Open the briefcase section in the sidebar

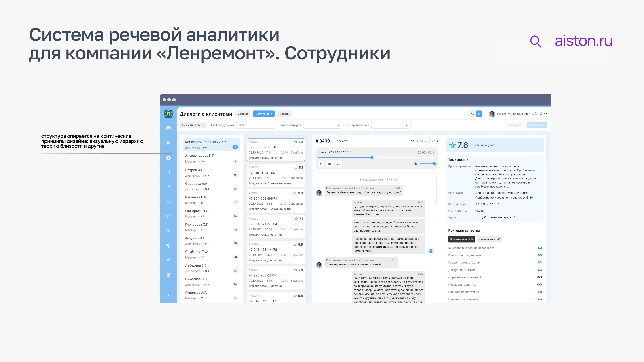pyautogui.click(x=168, y=157)
